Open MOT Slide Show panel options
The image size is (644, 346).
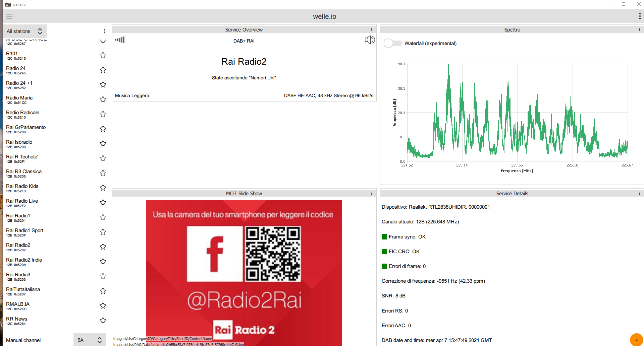point(371,193)
